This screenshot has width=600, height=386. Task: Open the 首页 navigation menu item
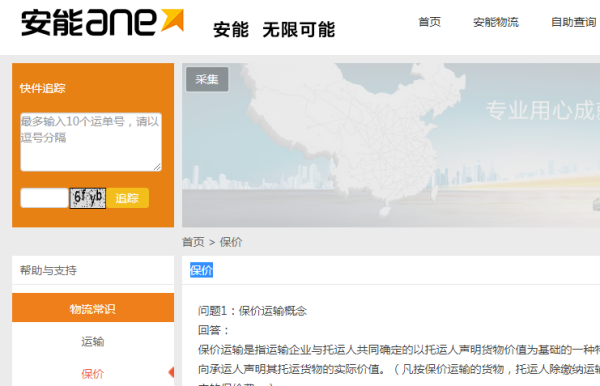[x=429, y=22]
